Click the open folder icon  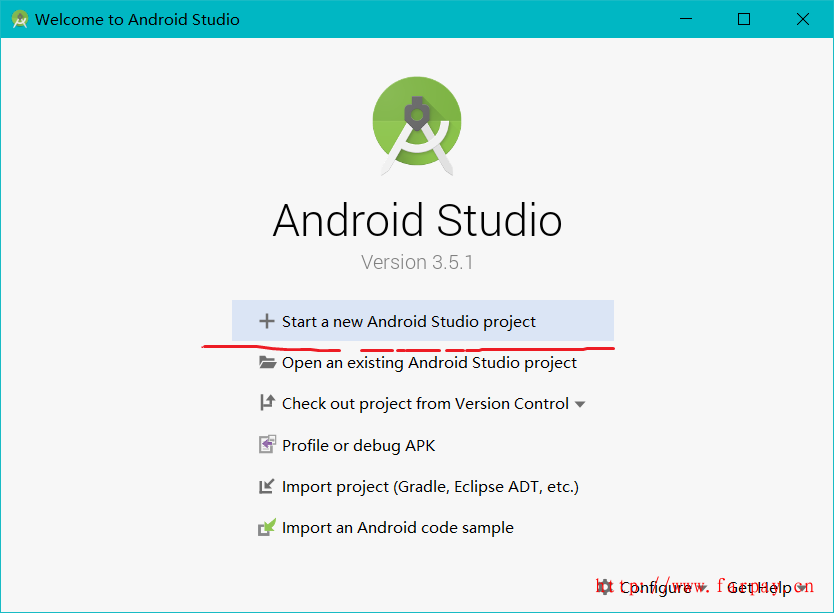pyautogui.click(x=267, y=363)
